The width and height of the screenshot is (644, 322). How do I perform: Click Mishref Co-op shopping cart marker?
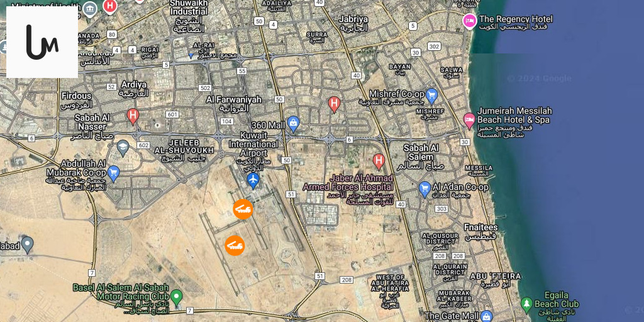coord(431,96)
